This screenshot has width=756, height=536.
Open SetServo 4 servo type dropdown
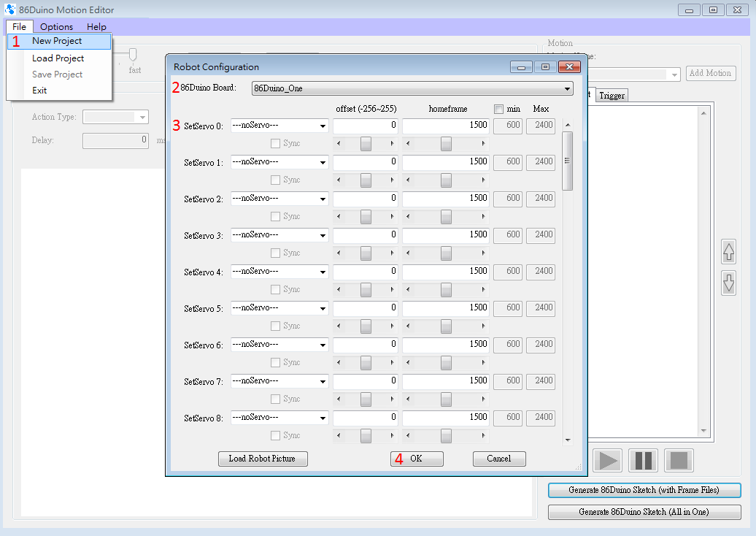tap(279, 272)
